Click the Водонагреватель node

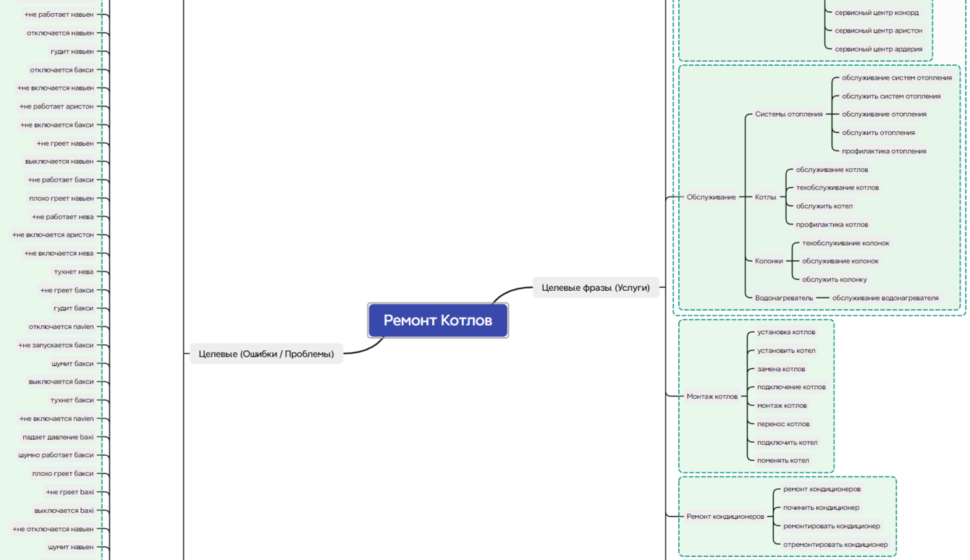pyautogui.click(x=784, y=297)
